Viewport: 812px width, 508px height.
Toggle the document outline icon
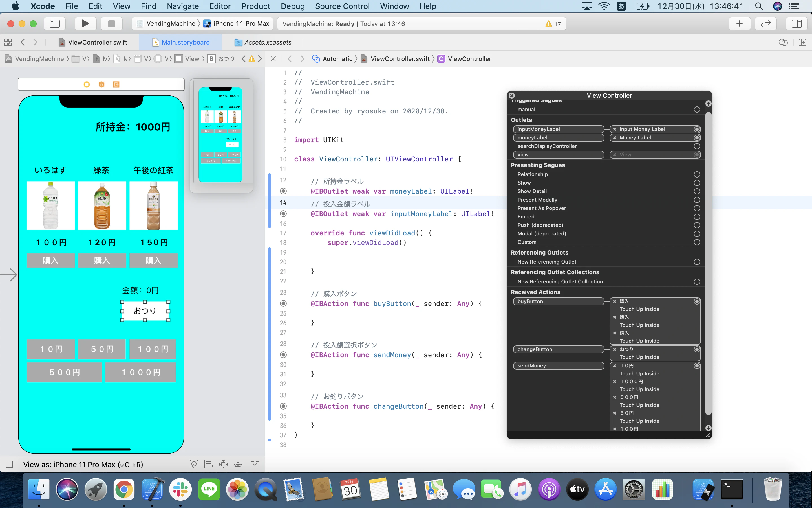click(9, 464)
